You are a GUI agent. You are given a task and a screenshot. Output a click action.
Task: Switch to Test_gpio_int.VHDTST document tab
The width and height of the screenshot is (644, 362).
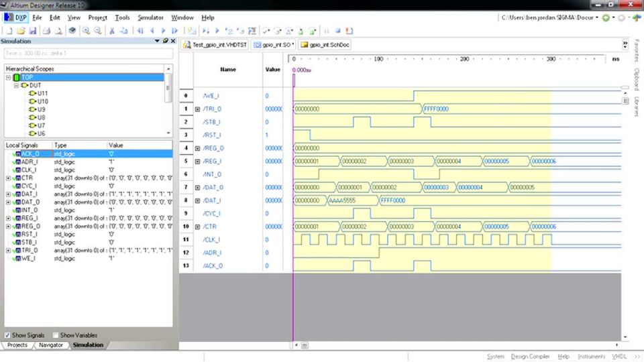tap(215, 45)
